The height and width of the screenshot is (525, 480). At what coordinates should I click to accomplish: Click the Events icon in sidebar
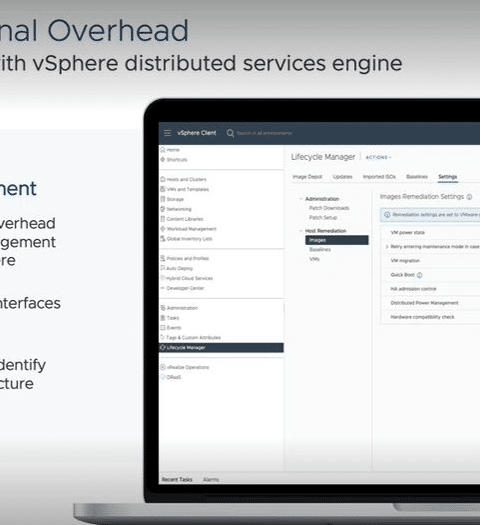(163, 327)
